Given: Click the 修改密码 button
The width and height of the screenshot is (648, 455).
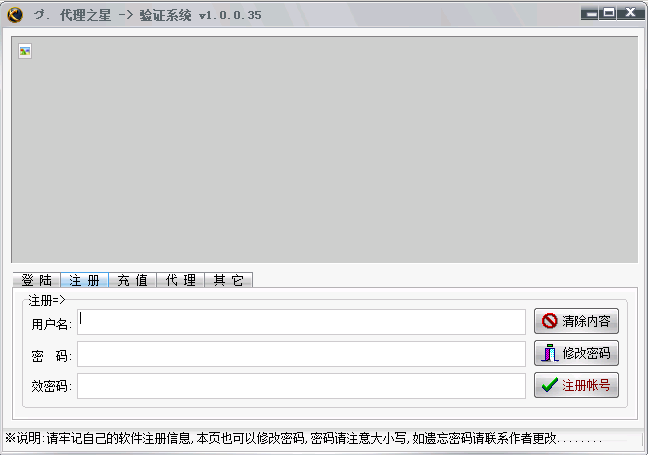Looking at the screenshot, I should click(576, 353).
